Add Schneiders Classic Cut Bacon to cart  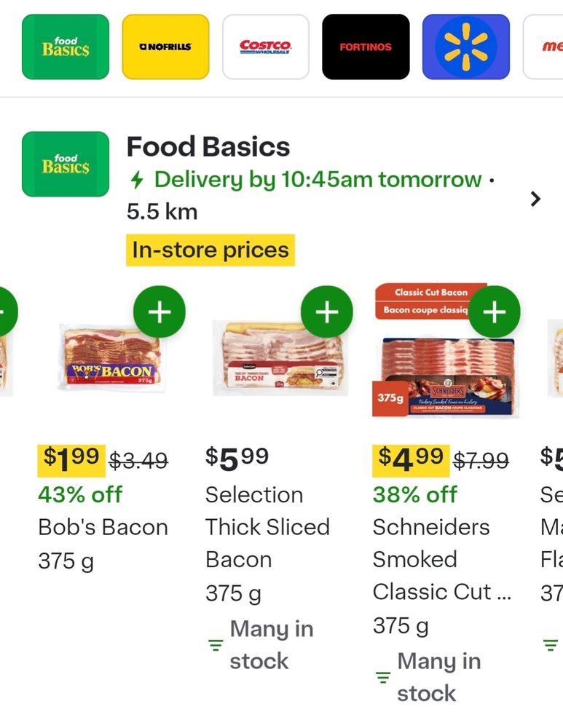tap(494, 312)
